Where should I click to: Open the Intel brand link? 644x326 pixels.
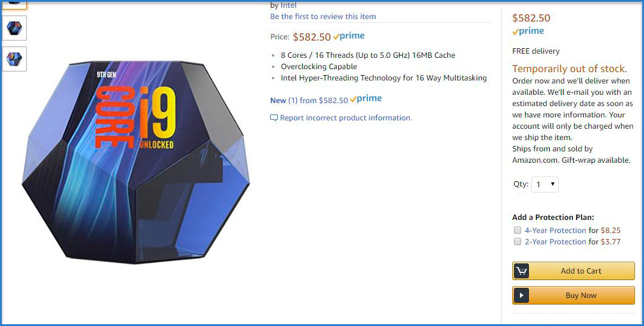coord(289,5)
